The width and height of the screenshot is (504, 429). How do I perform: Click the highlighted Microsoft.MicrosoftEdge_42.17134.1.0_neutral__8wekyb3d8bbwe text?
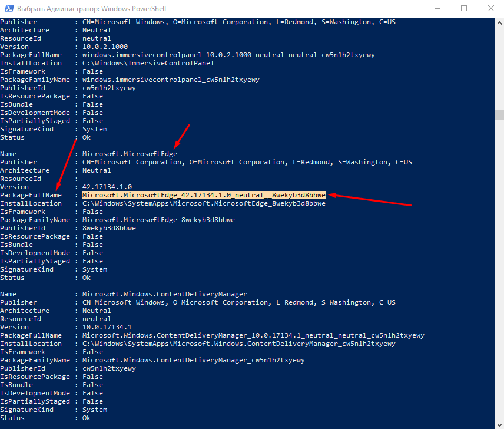coord(204,195)
